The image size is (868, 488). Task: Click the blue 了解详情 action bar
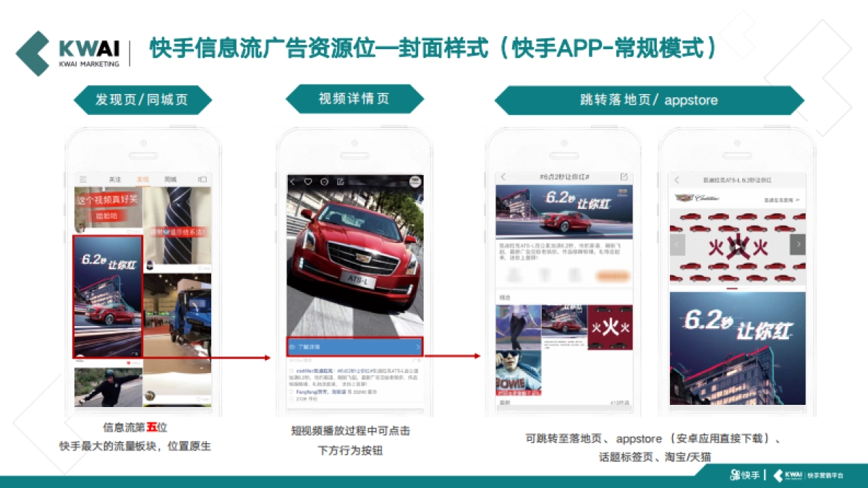tap(354, 347)
